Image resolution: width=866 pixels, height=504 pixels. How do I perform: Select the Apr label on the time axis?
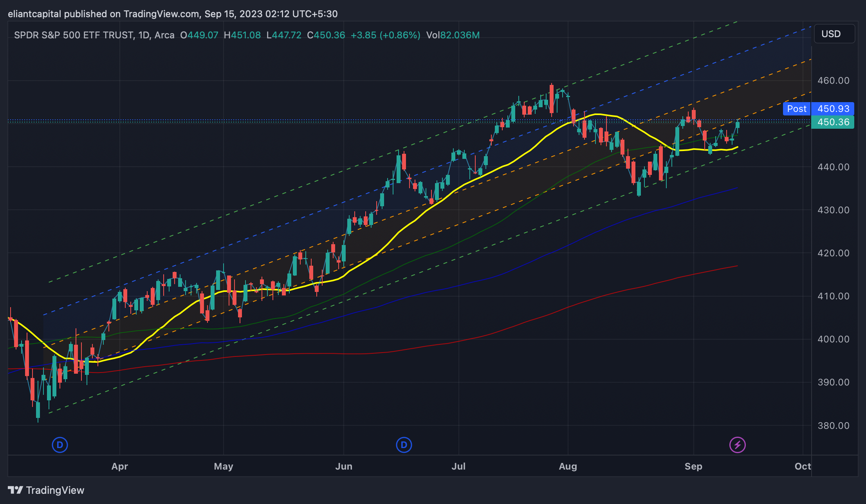point(119,466)
